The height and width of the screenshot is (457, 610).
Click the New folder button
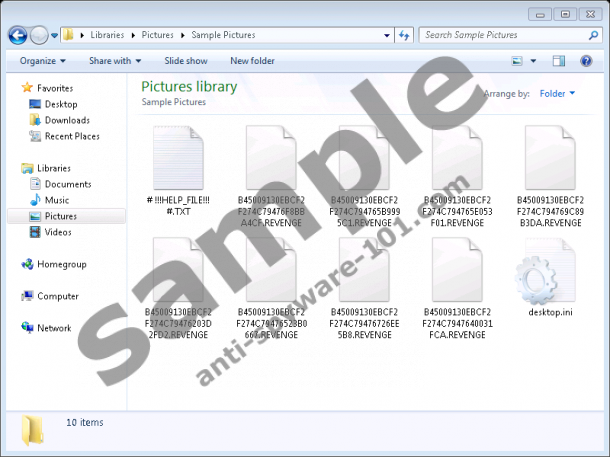pyautogui.click(x=252, y=61)
